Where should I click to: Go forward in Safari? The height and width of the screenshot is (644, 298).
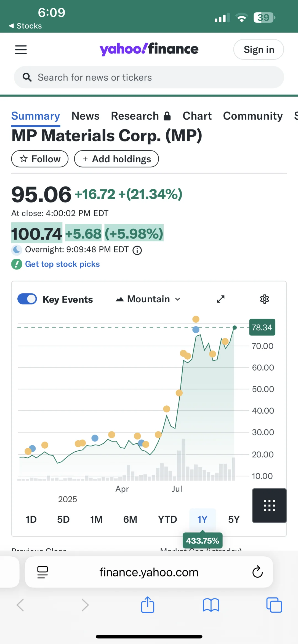click(x=85, y=605)
